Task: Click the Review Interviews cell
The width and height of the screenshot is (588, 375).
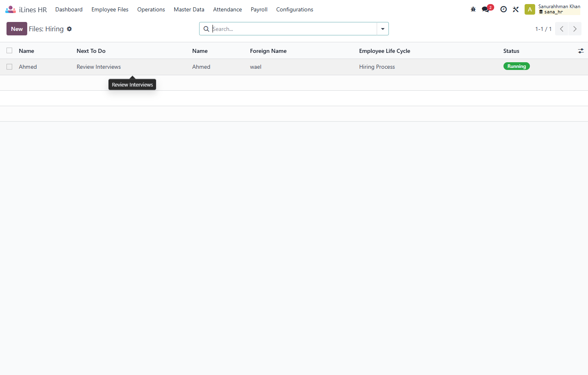Action: point(99,67)
